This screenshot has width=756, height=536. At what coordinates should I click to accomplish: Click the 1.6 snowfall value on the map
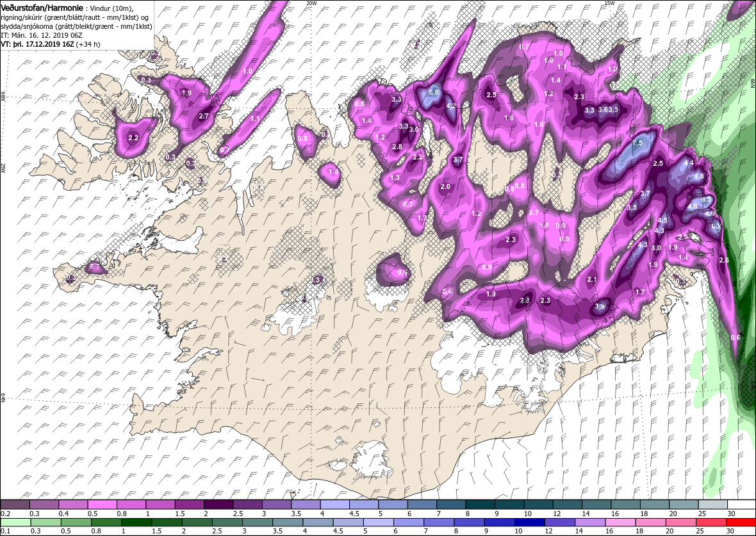[509, 118]
